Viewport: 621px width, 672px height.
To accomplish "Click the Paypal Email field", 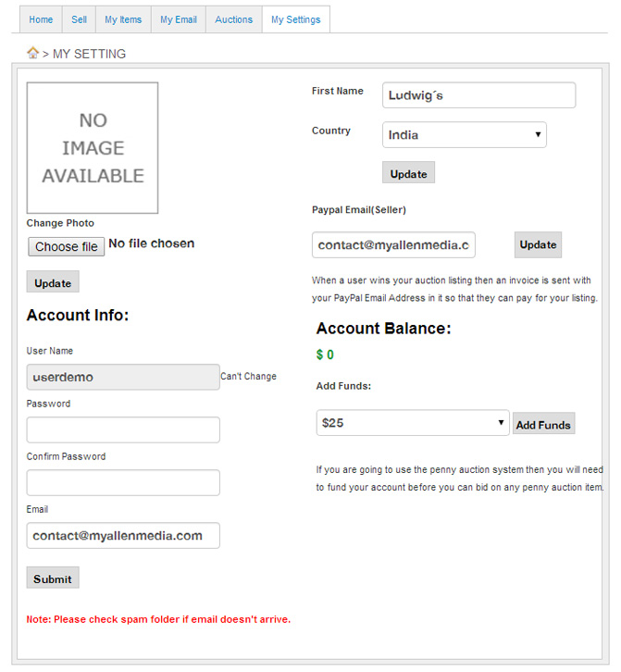I will coord(393,245).
